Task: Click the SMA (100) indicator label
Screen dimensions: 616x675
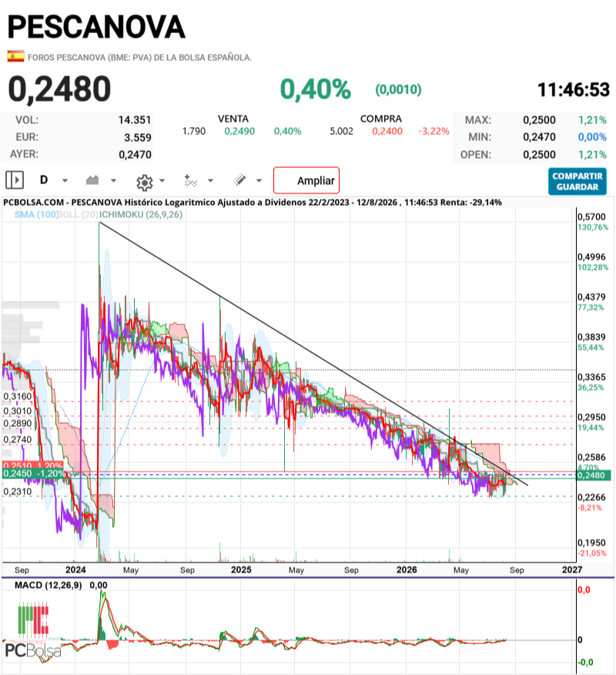Action: [35, 214]
